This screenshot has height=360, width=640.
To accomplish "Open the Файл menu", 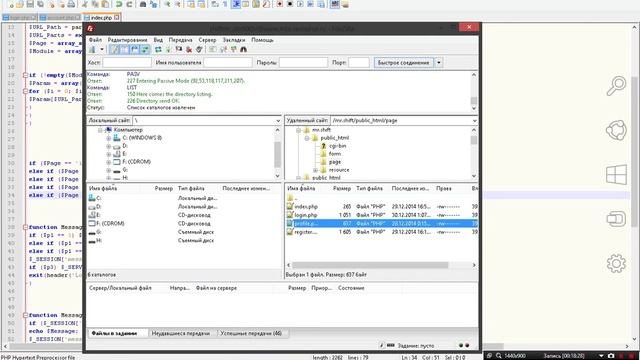I will coord(95,40).
